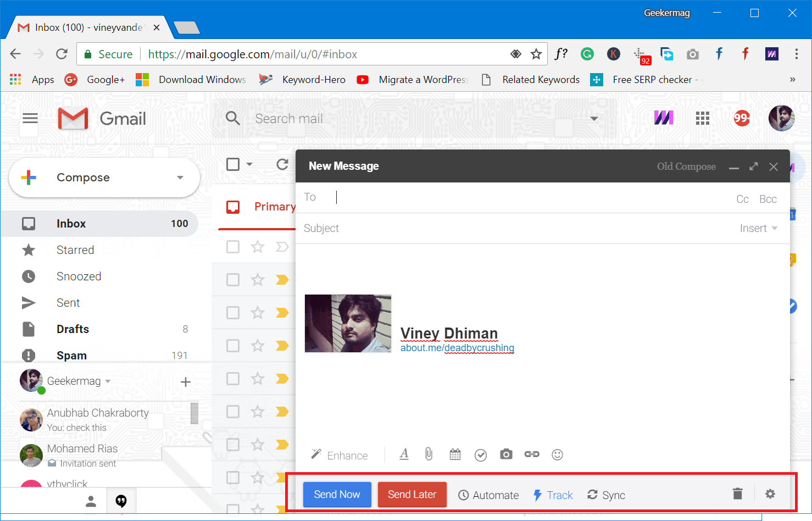The image size is (812, 521).
Task: Click the calendar icon in compose toolbar
Action: (455, 455)
